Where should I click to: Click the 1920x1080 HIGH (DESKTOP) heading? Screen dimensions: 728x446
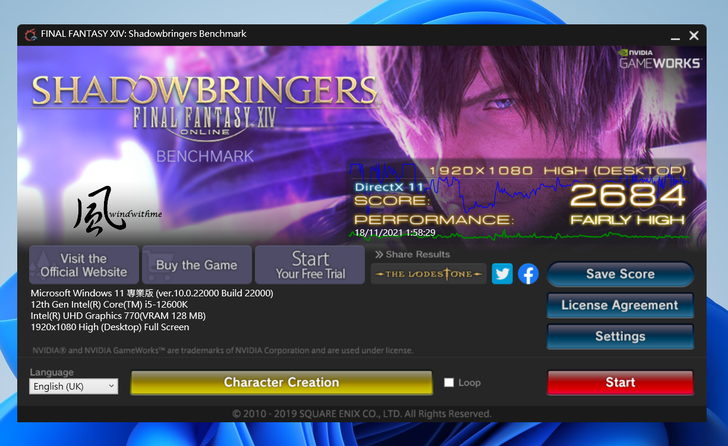click(557, 171)
